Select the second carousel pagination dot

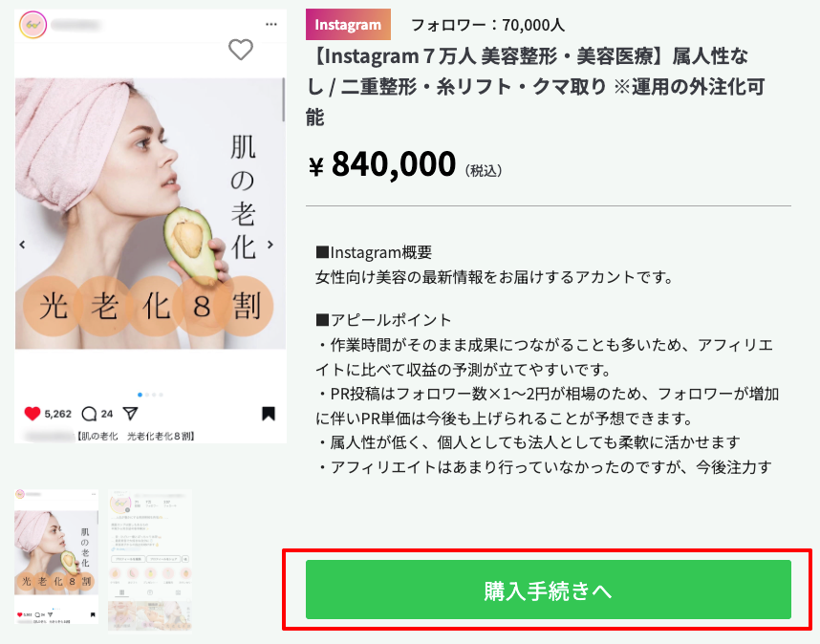(x=147, y=395)
